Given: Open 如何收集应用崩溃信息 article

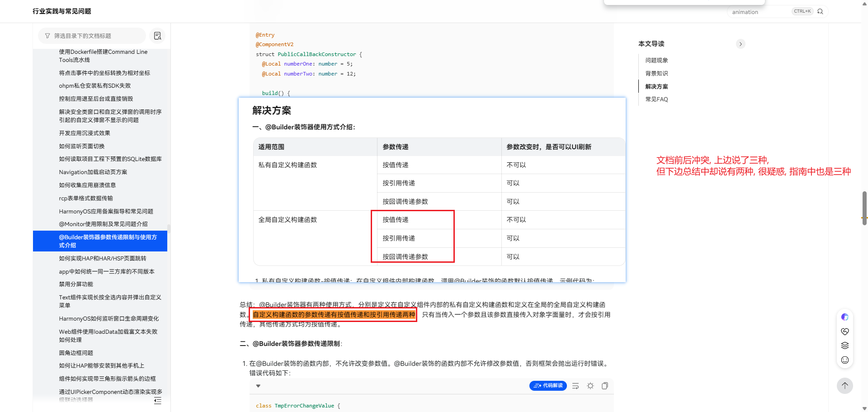Looking at the screenshot, I should click(87, 185).
